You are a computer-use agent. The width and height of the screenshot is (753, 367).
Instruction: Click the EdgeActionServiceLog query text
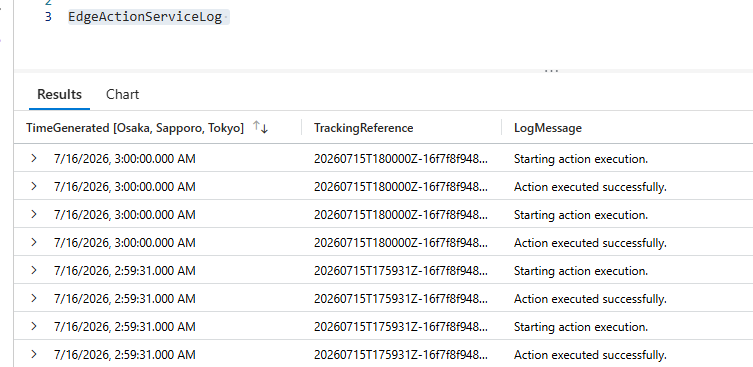[145, 17]
